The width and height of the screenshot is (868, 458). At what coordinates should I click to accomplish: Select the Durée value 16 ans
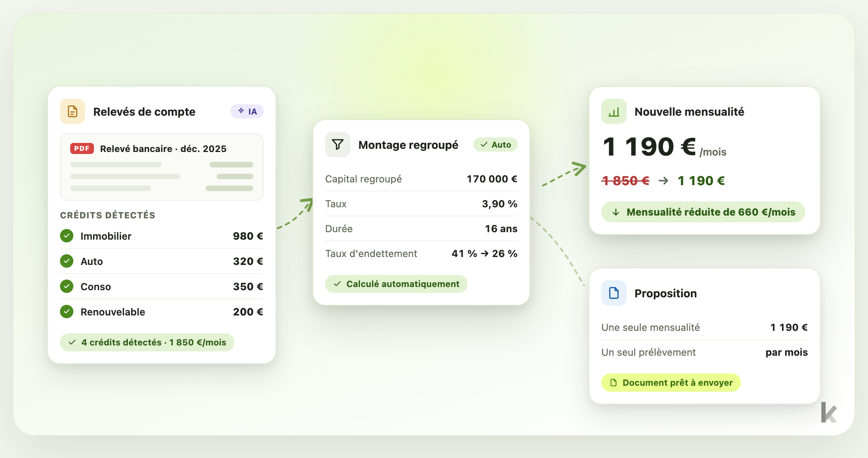click(x=501, y=229)
